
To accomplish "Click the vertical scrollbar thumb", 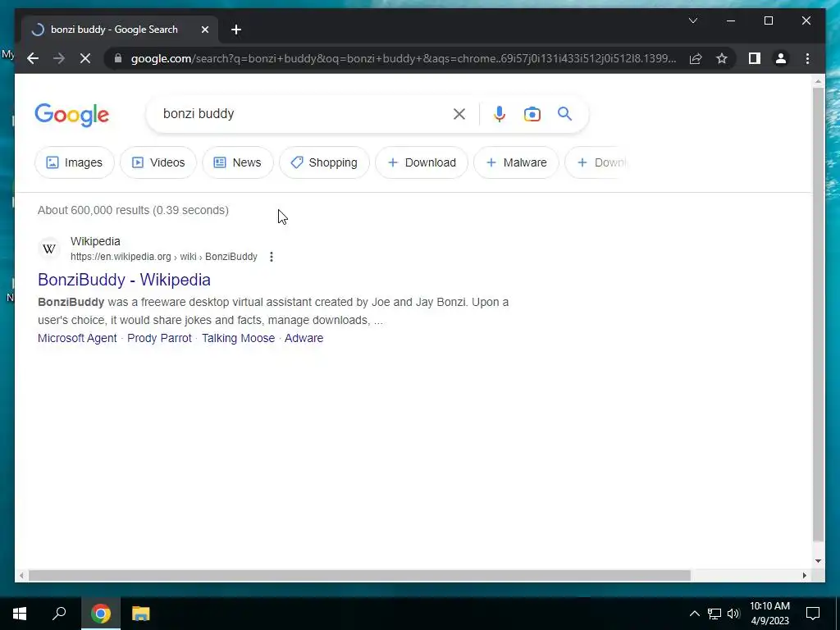I will pyautogui.click(x=818, y=314).
